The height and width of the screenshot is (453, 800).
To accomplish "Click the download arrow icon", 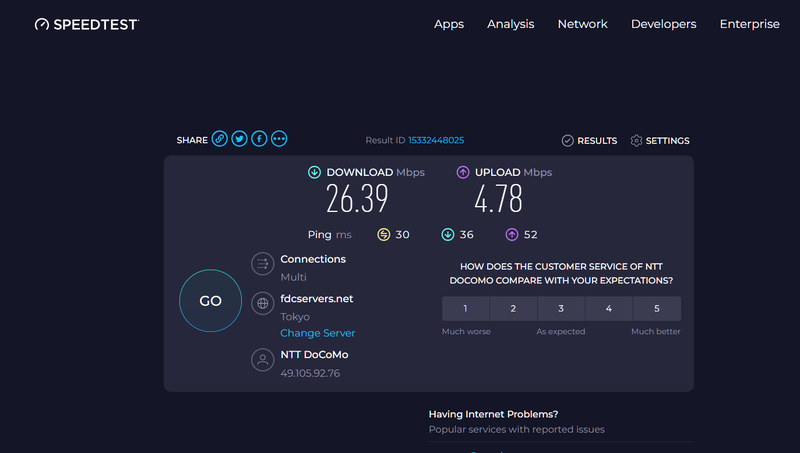I will pyautogui.click(x=314, y=172).
